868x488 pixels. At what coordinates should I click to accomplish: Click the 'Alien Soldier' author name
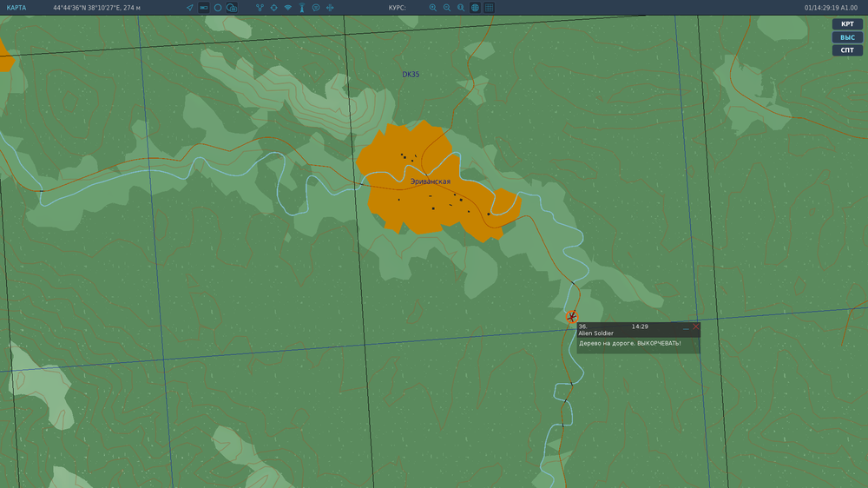pos(595,333)
